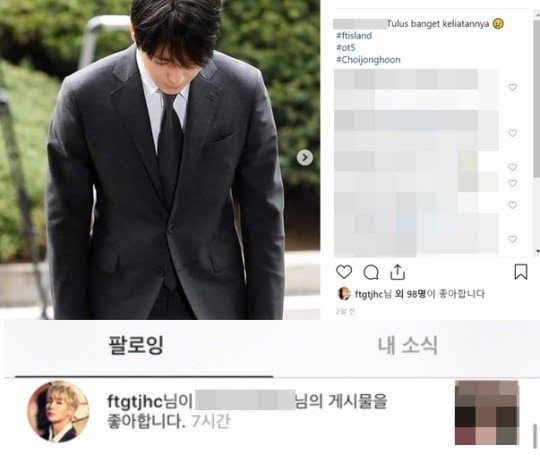Like the second blurred comment

tap(512, 133)
